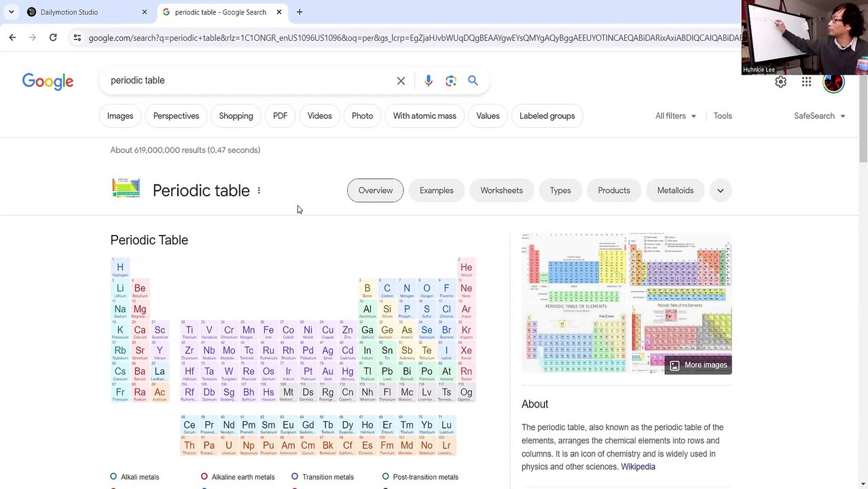Click the Hunhkie Lee webcam overlay
This screenshot has width=868, height=489.
(805, 37)
